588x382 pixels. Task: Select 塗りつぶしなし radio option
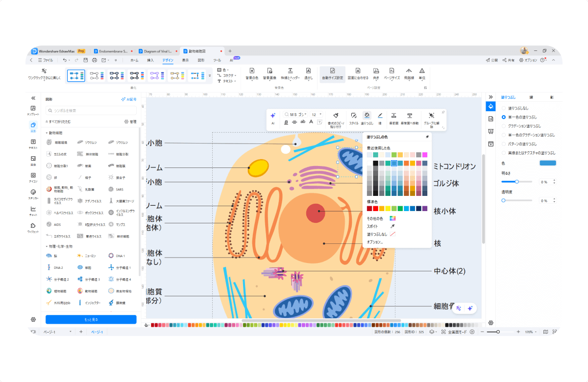504,108
